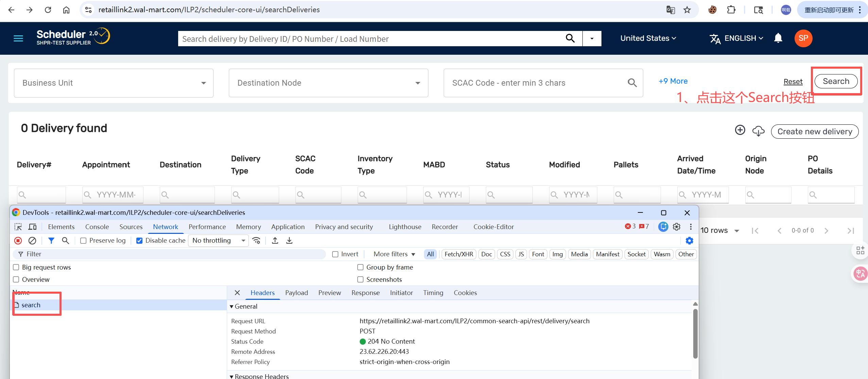Download deliveries with the cloud icon

coord(758,131)
